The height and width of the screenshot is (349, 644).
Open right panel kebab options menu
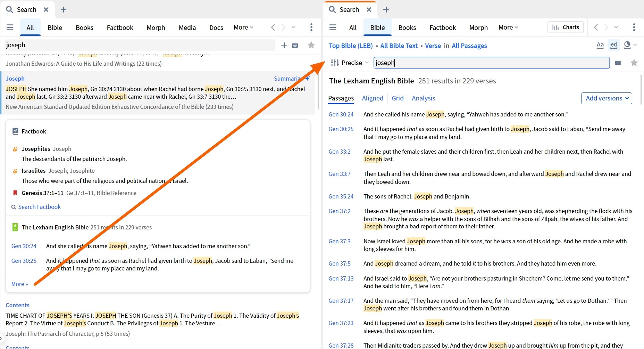click(634, 27)
